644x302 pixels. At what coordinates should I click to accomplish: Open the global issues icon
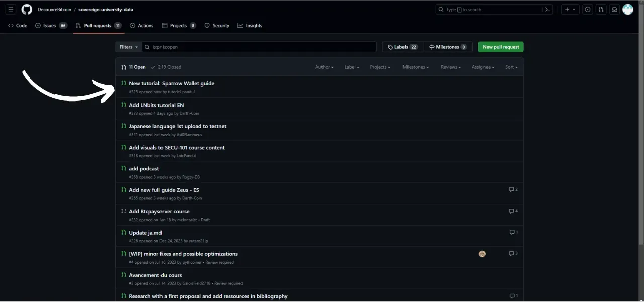(587, 9)
